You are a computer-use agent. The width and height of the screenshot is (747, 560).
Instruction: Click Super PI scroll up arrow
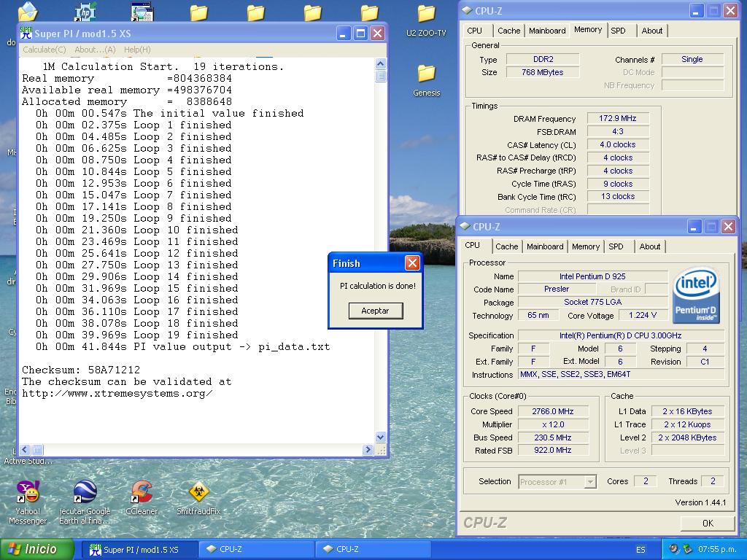click(x=380, y=63)
